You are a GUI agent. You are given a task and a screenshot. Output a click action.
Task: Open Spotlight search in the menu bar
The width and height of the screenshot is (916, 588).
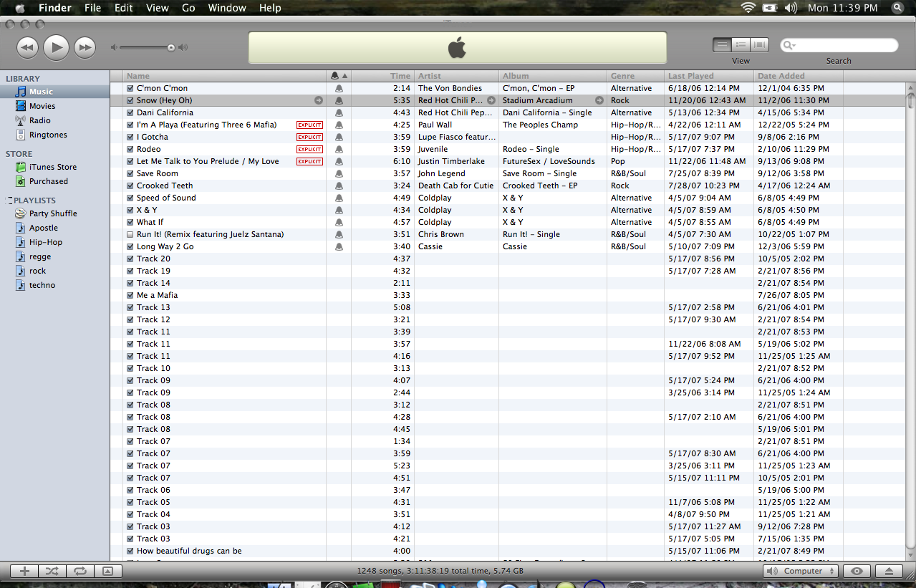pos(898,8)
